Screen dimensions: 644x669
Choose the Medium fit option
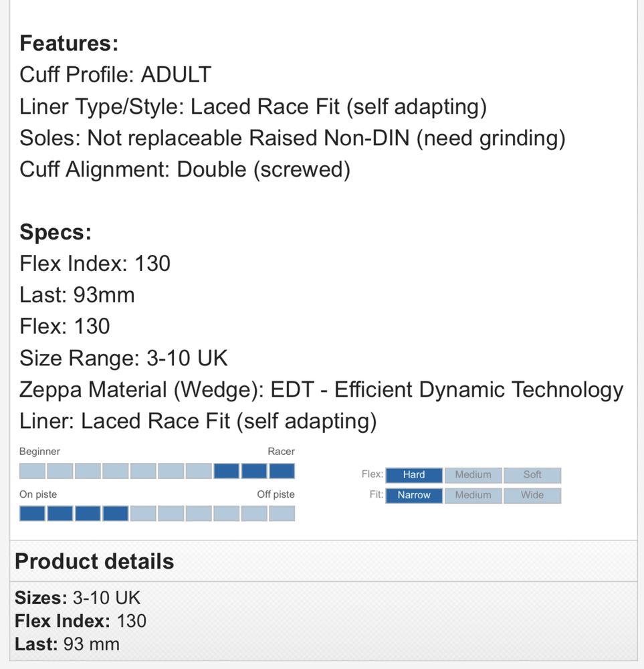point(473,495)
